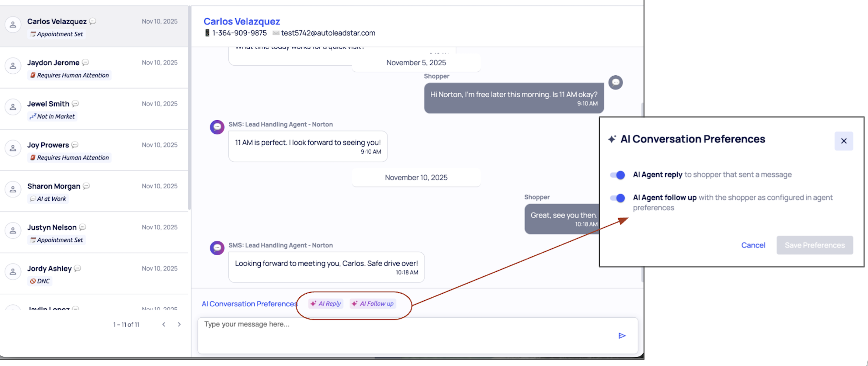
Task: Click the '1 – 11 of 11' pagination text
Action: point(126,325)
